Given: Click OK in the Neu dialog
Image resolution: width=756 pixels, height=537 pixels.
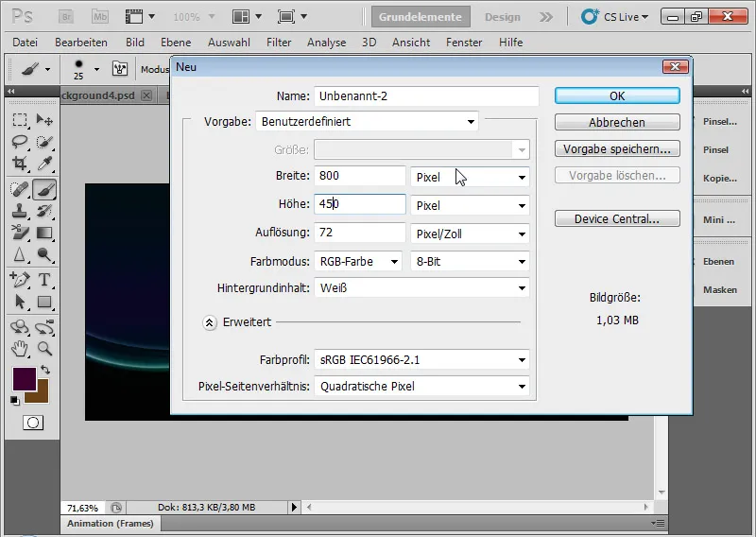Looking at the screenshot, I should 617,95.
